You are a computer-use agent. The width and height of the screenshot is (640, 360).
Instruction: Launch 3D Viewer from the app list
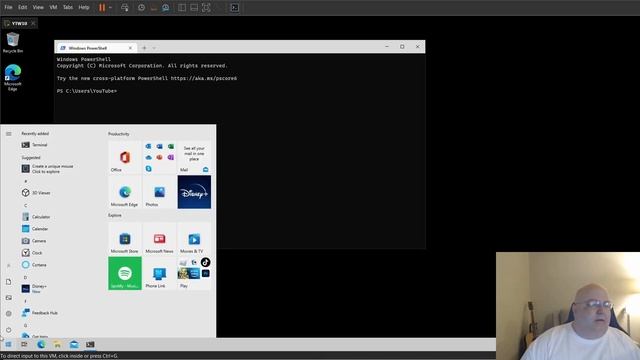point(36,193)
